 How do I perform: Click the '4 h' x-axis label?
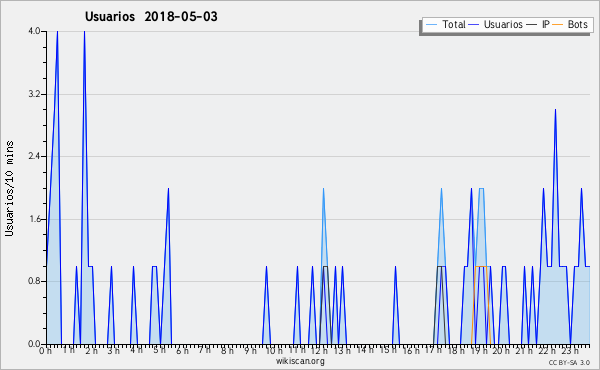(136, 350)
